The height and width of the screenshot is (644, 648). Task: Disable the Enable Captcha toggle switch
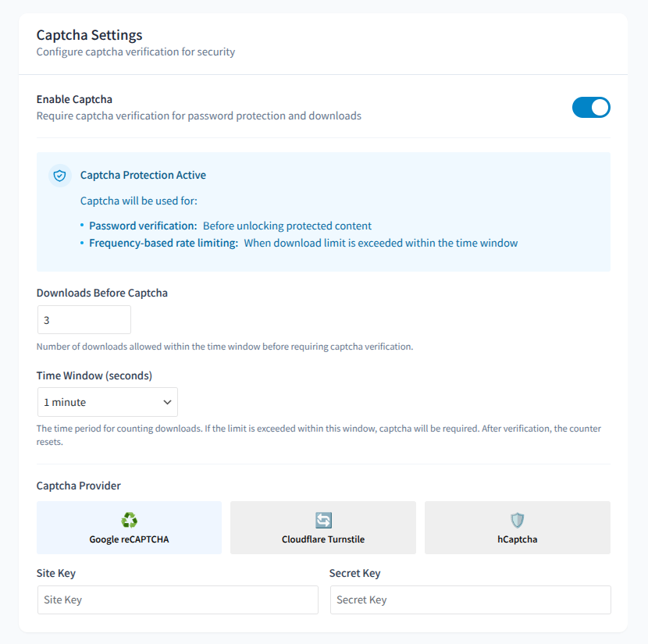591,108
